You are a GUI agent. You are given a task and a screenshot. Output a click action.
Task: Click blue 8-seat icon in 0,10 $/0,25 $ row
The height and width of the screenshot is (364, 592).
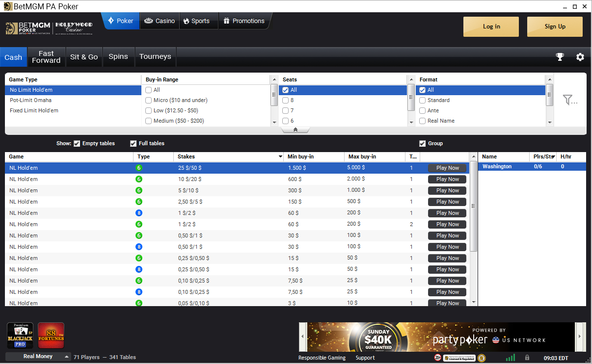coord(139,292)
